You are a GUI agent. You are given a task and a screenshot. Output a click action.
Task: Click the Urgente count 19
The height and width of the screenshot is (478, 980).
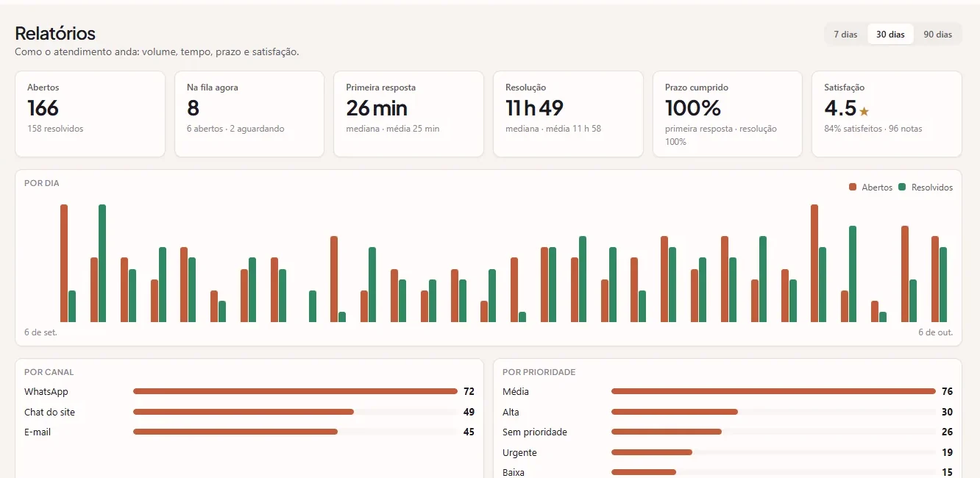[947, 452]
